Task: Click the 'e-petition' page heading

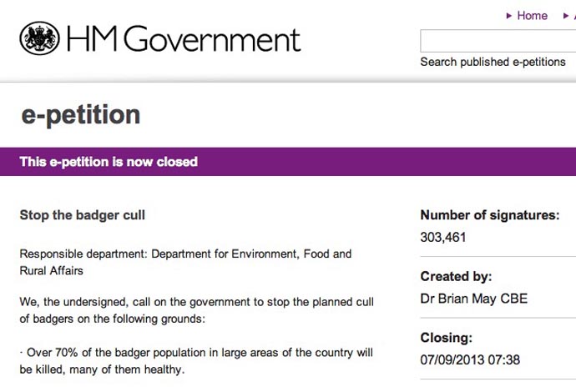Action: (80, 115)
